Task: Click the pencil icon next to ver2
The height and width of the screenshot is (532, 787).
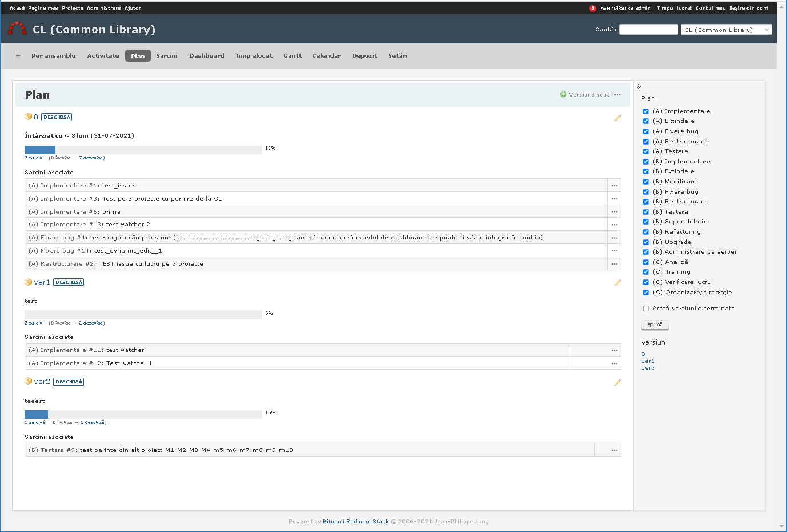Action: (617, 382)
